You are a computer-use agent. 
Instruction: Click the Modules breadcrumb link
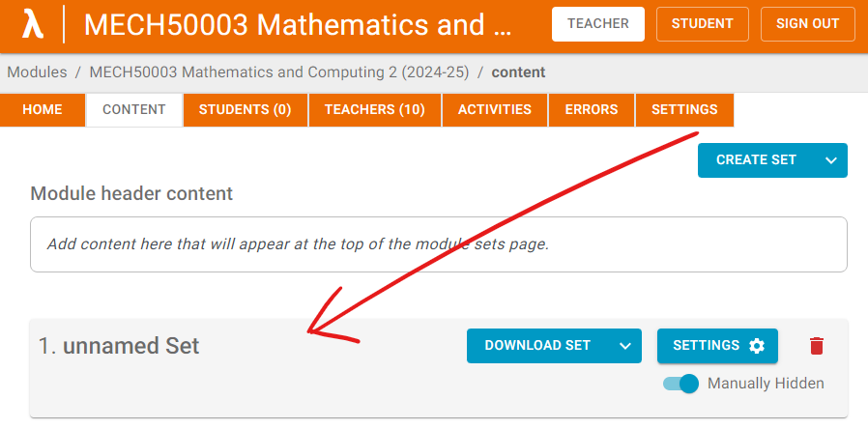click(37, 72)
